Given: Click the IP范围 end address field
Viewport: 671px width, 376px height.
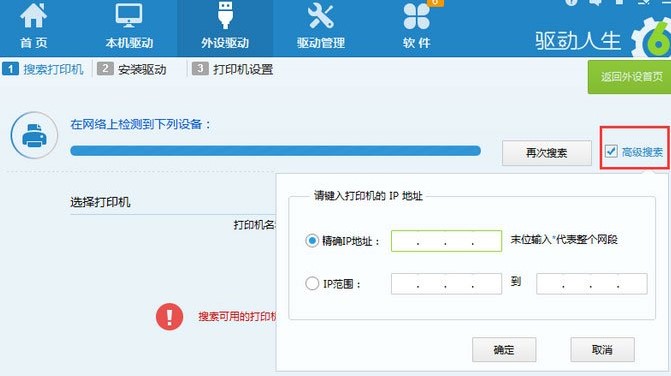Looking at the screenshot, I should click(x=592, y=284).
